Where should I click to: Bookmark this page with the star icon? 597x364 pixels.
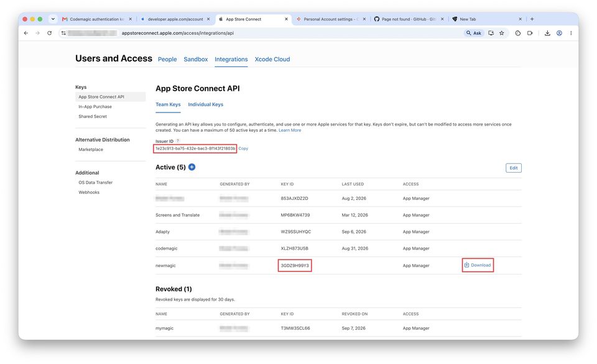502,33
